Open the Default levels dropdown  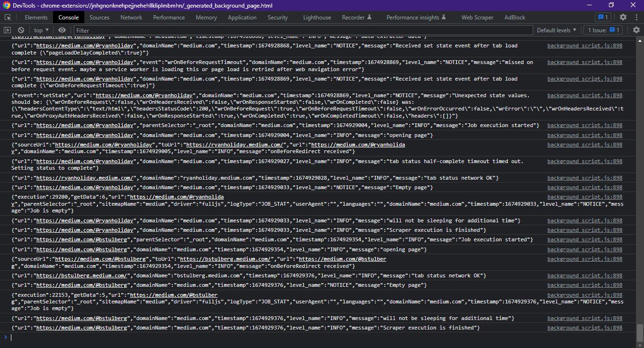point(556,30)
